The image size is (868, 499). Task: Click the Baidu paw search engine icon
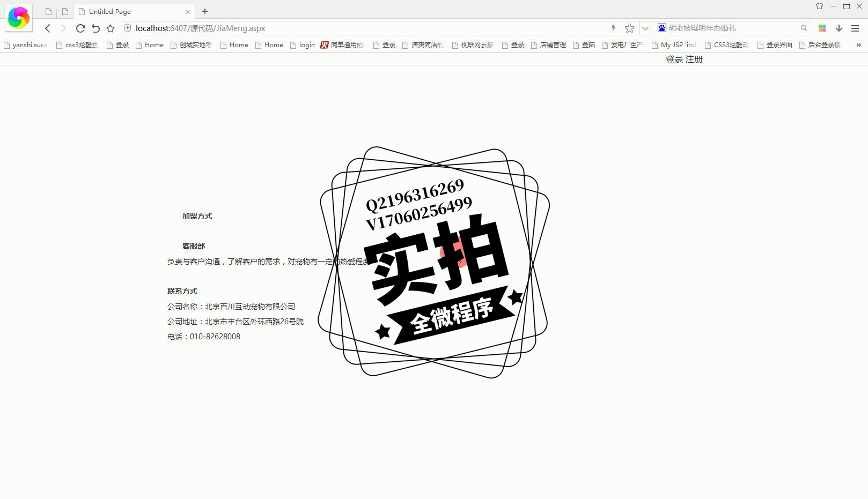pyautogui.click(x=662, y=28)
